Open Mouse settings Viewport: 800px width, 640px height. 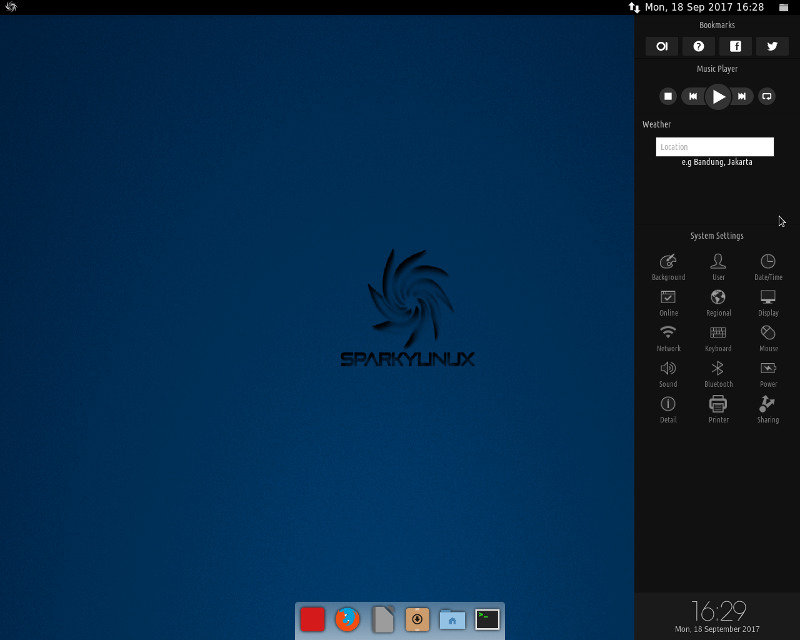coord(768,338)
